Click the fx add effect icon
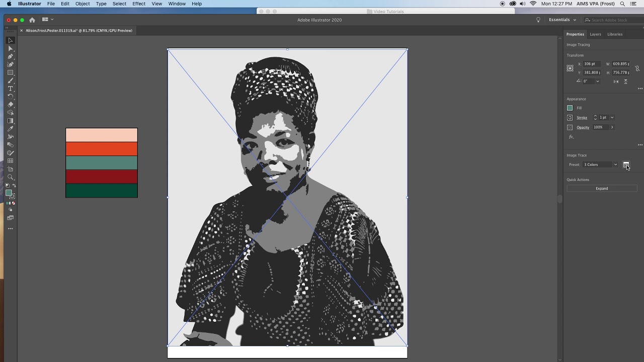644x362 pixels. click(571, 137)
